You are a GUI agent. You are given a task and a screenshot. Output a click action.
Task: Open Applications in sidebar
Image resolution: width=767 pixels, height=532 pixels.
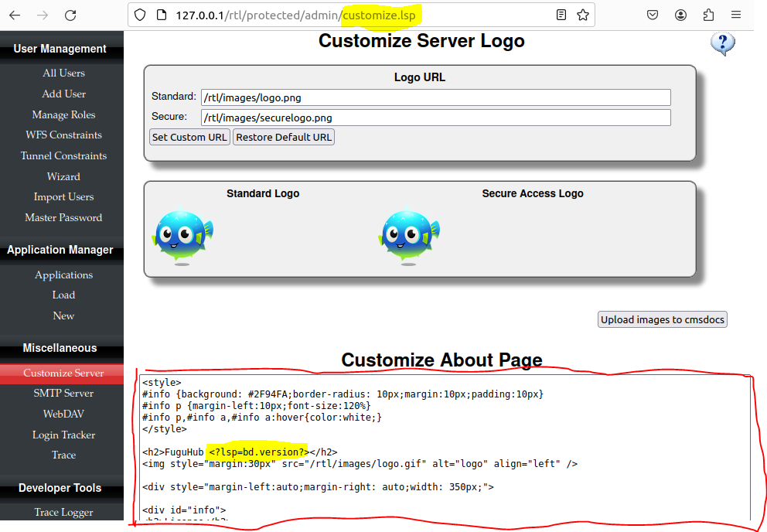pos(63,275)
